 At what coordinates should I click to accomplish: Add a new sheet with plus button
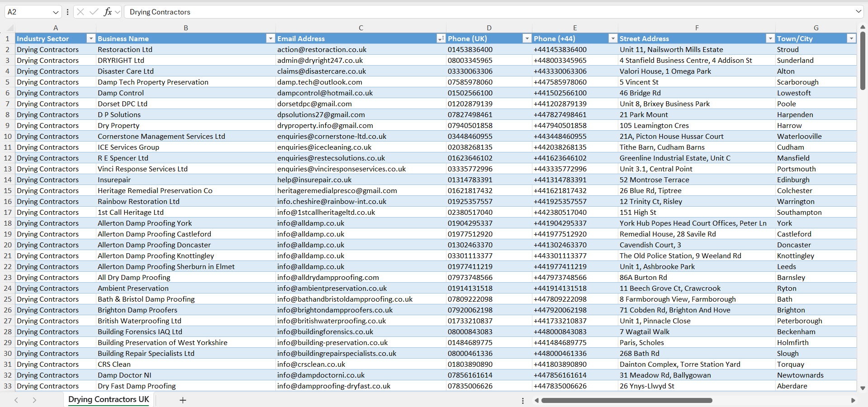click(183, 400)
